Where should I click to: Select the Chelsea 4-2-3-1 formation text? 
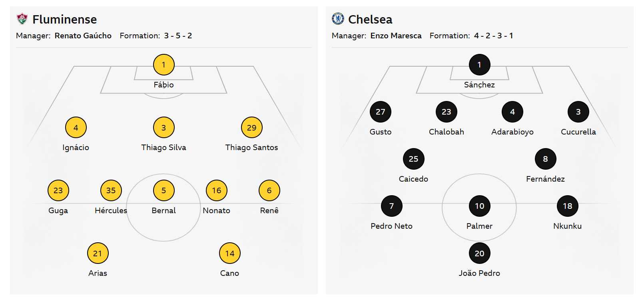pyautogui.click(x=493, y=36)
